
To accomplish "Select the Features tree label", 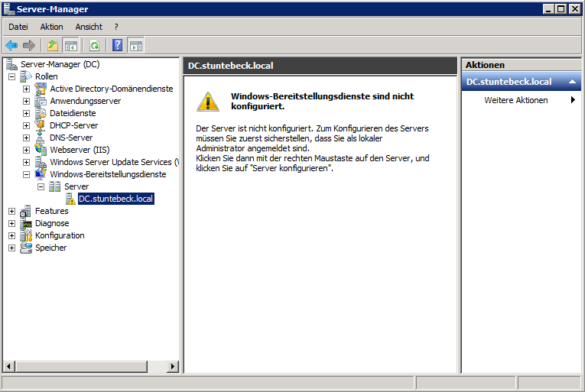I will (52, 211).
